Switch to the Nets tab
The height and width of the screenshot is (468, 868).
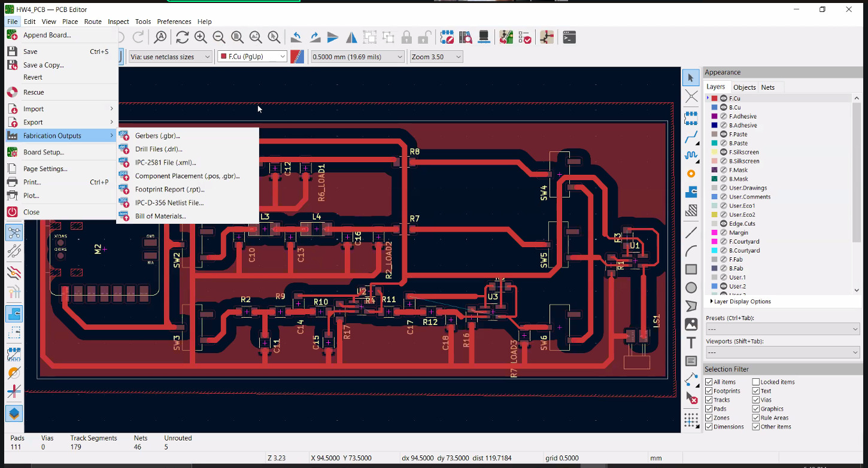[x=767, y=87]
